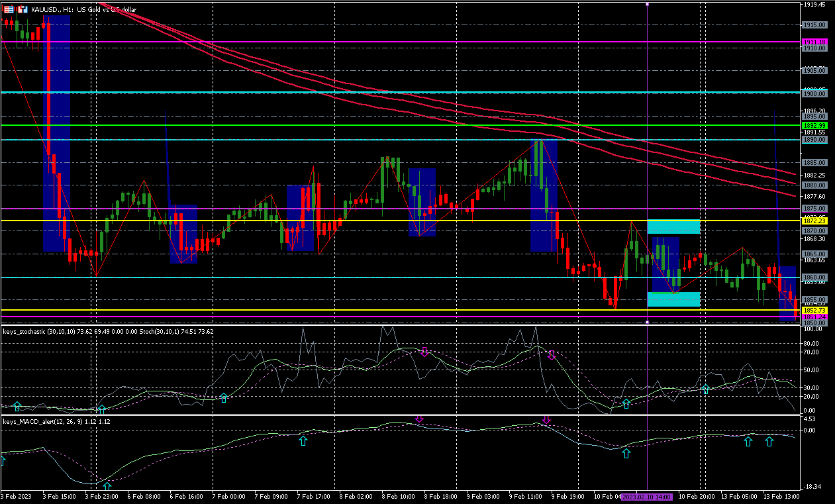Select top handle of the purple vertical line
The image size is (835, 504).
pos(647,4)
